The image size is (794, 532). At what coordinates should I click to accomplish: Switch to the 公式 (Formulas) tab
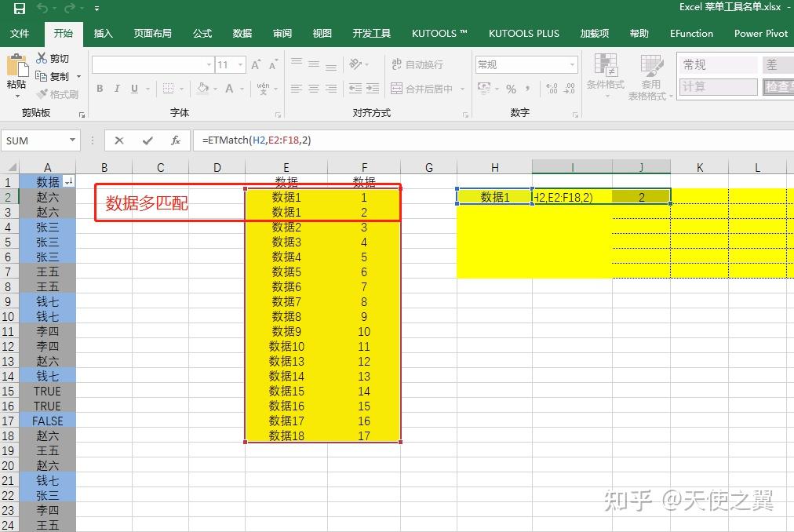click(202, 34)
